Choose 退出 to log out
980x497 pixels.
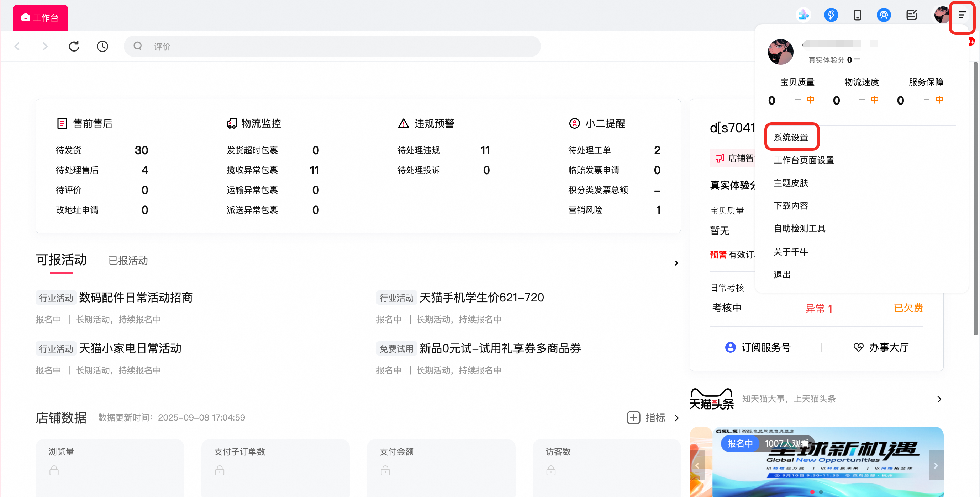[x=782, y=274]
